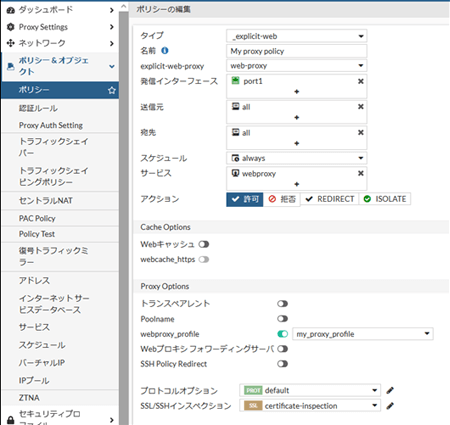The height and width of the screenshot is (425, 450).
Task: Remove port1 from outgoing interface field
Action: point(361,81)
